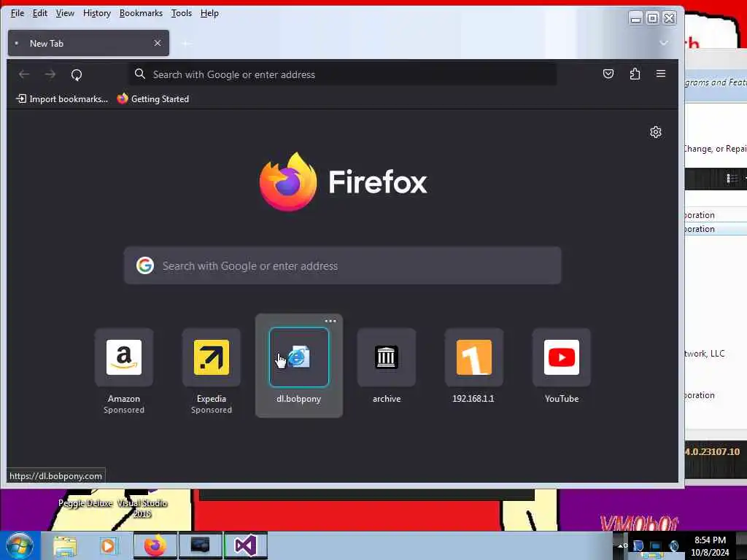Viewport: 747px width, 560px height.
Task: Switch to Firefox taskbar button
Action: click(x=155, y=545)
